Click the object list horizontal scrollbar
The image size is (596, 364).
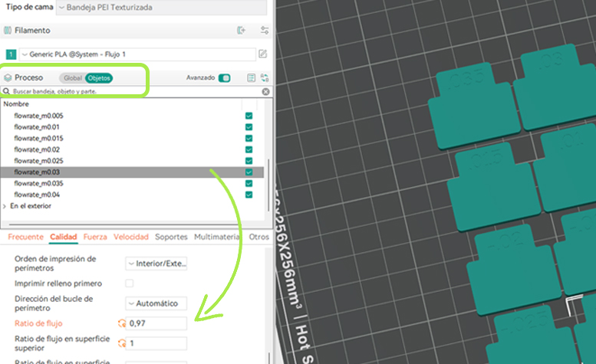(x=123, y=225)
